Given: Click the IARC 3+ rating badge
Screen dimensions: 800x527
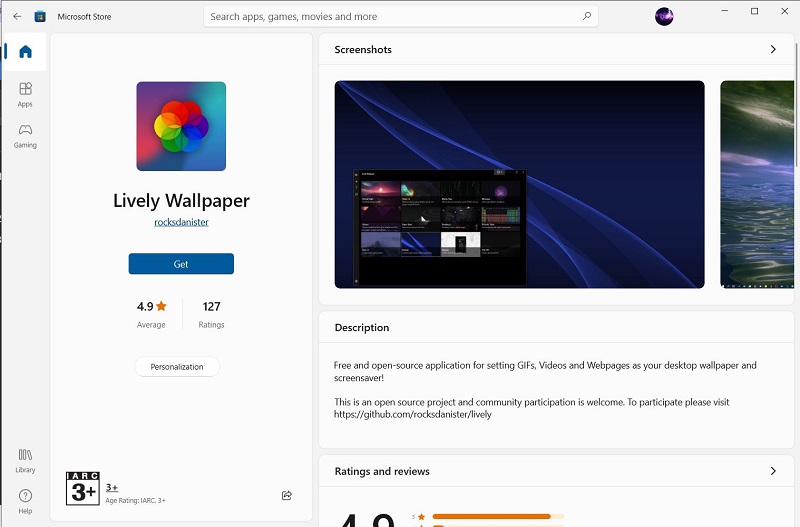Looking at the screenshot, I should pyautogui.click(x=83, y=489).
